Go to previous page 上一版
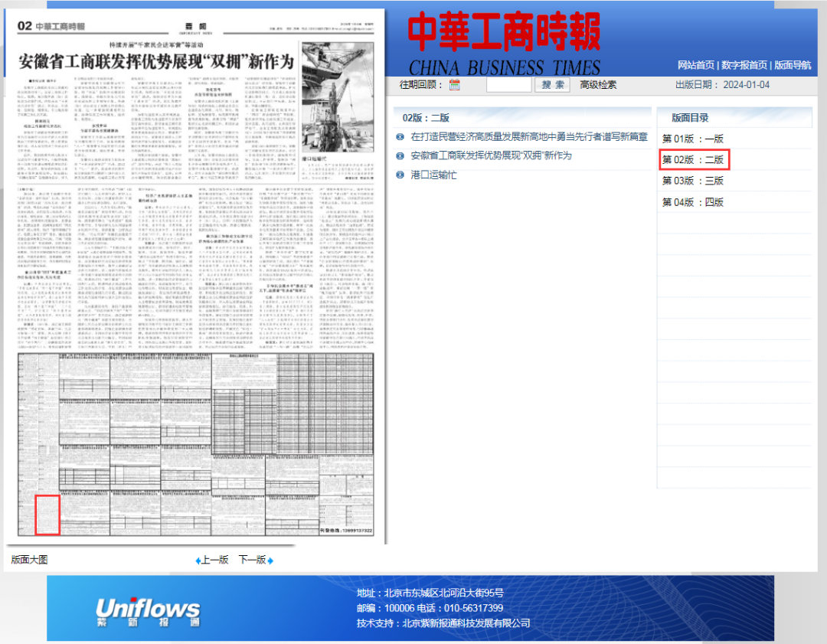This screenshot has height=644, width=827. click(214, 560)
